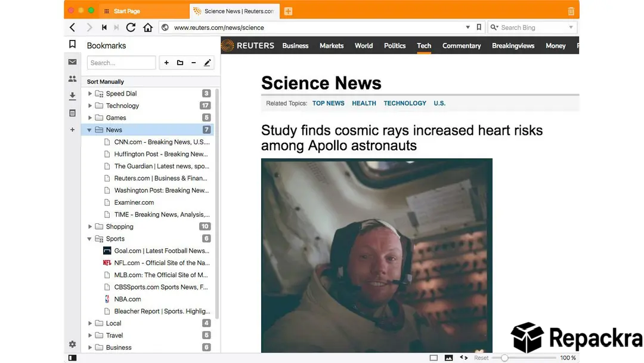Click the address bar URL

coord(219,27)
